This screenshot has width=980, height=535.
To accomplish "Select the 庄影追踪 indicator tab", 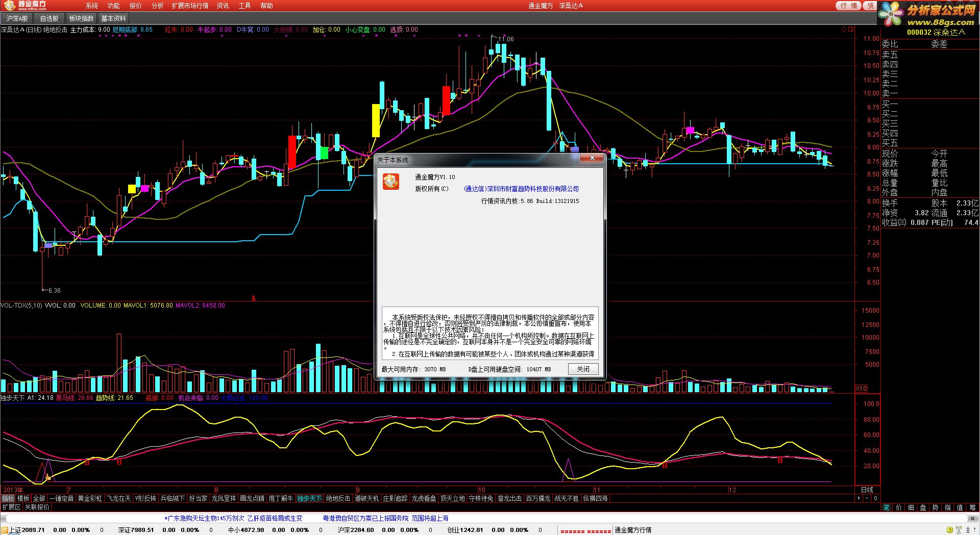I will coord(396,498).
